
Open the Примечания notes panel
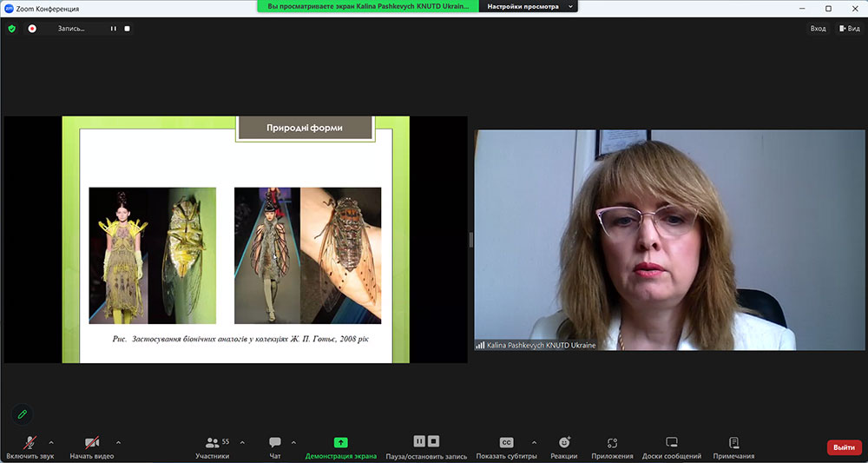point(734,448)
